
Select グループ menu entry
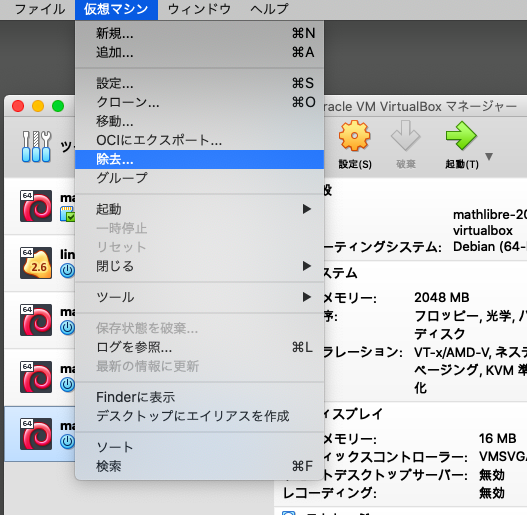coord(200,178)
